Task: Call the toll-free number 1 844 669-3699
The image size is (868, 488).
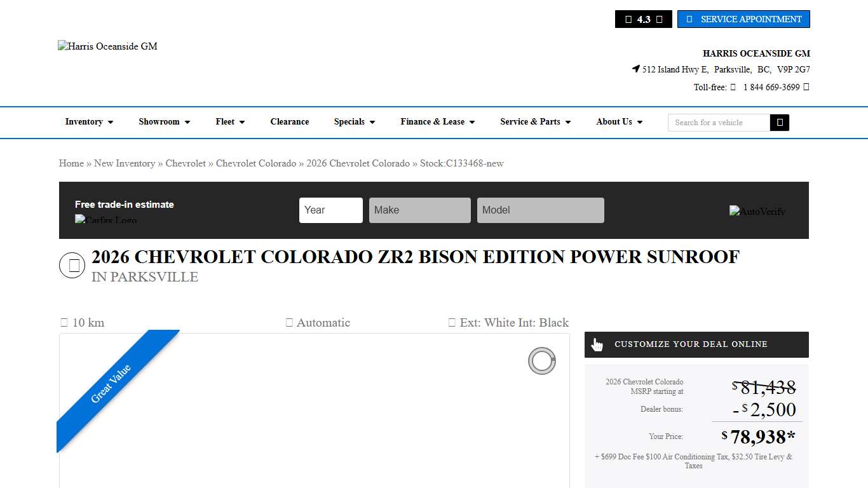Action: (x=771, y=87)
